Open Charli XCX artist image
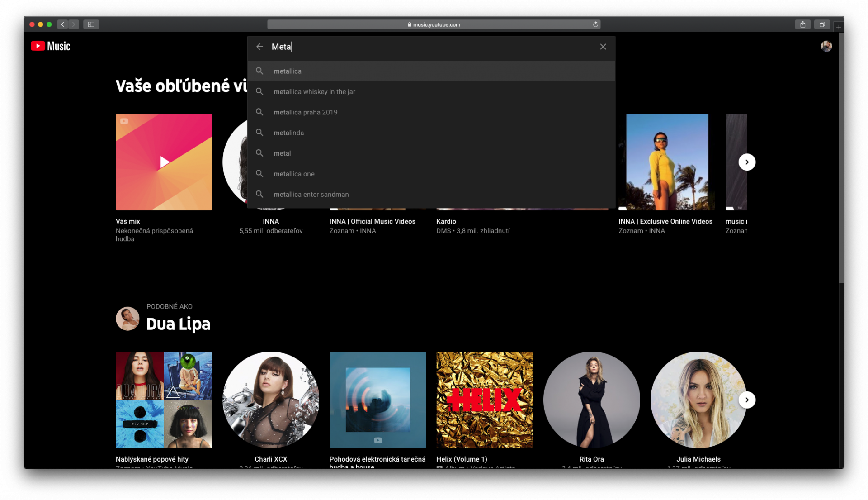This screenshot has width=868, height=500. click(271, 400)
